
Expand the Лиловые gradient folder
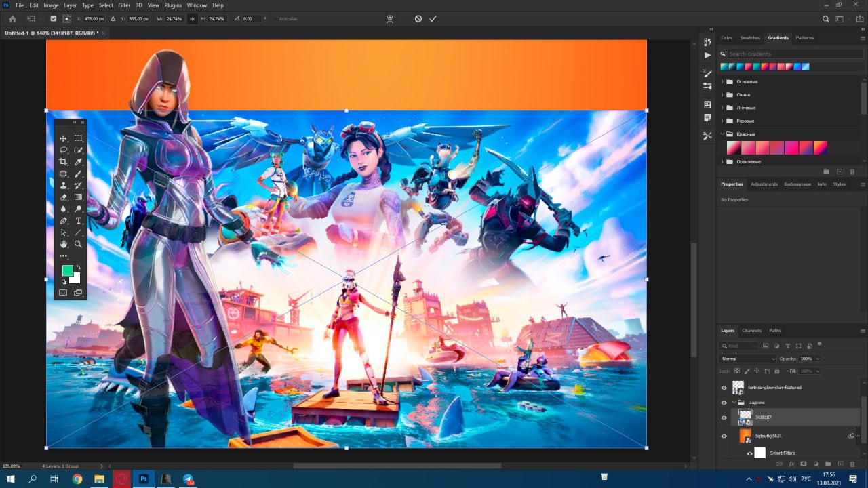pyautogui.click(x=722, y=108)
